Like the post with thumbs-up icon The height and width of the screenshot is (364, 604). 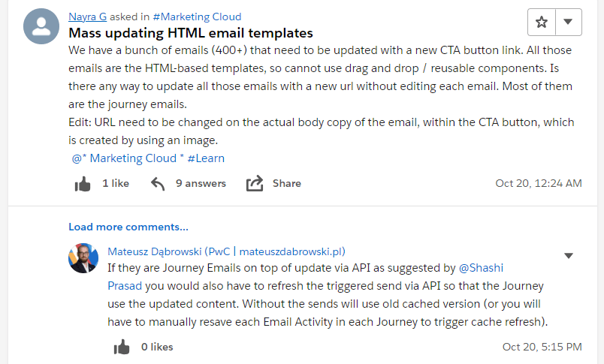(x=83, y=184)
